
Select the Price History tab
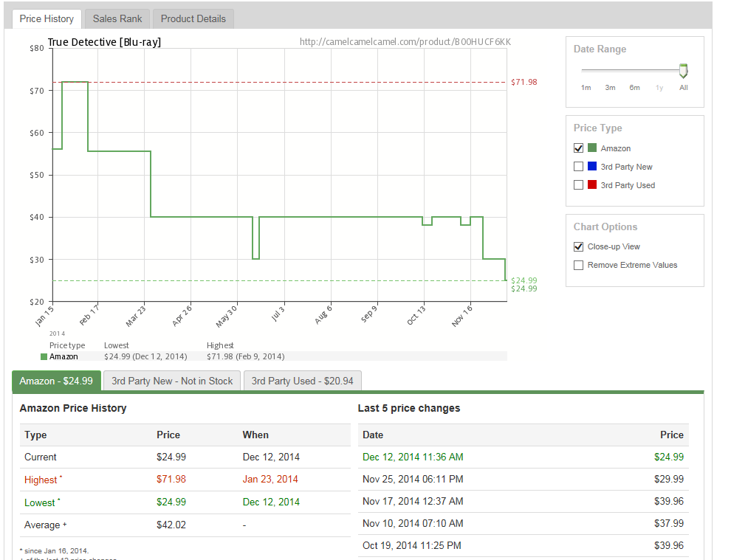(x=47, y=18)
